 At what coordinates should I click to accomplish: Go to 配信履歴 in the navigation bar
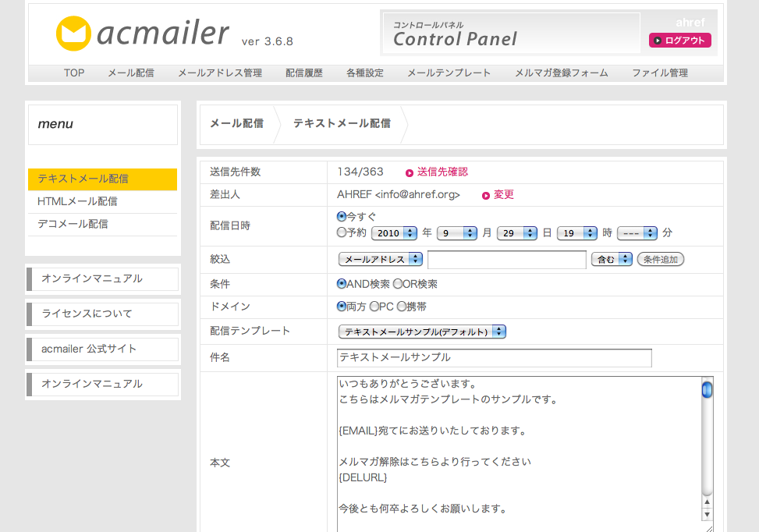(304, 73)
